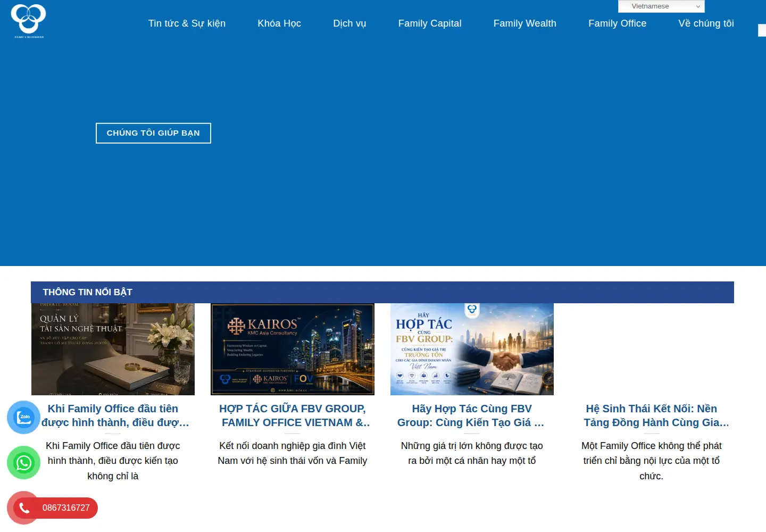Click the CHÚNG TÔI GIÚP BẠN button
Screen dimensions: 766x532
click(153, 133)
